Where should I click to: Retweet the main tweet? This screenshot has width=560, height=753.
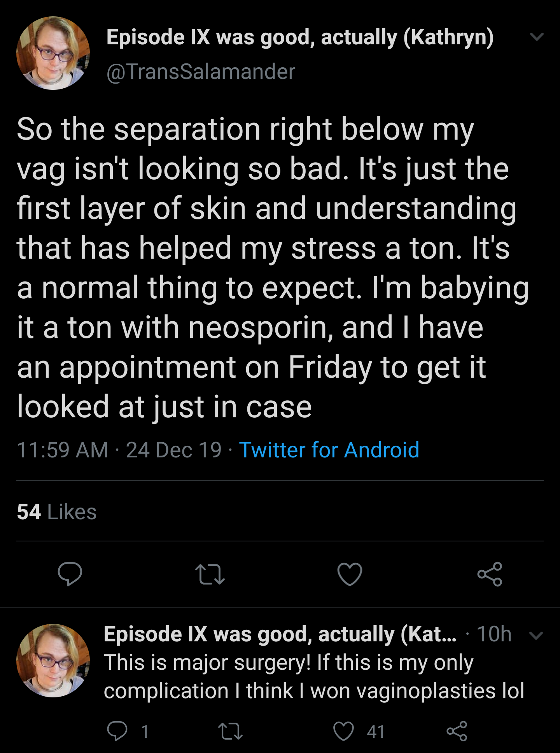(210, 574)
